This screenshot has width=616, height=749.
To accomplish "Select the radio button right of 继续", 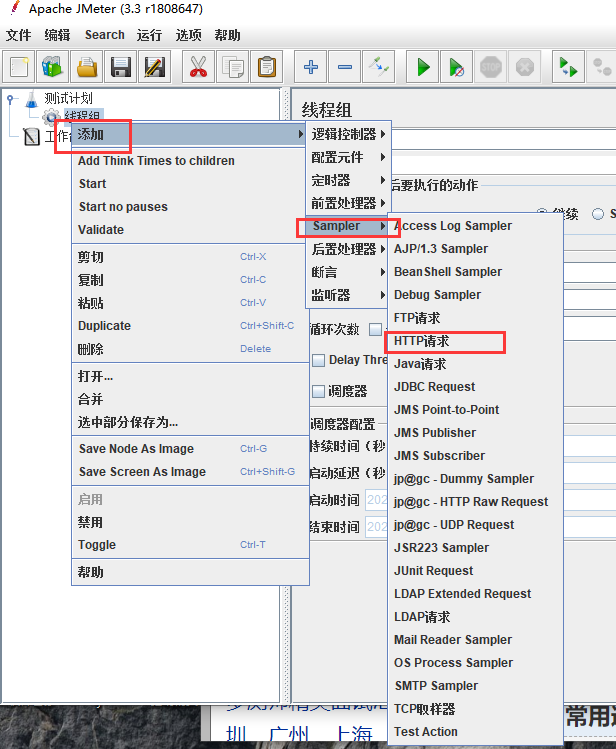I will point(598,214).
